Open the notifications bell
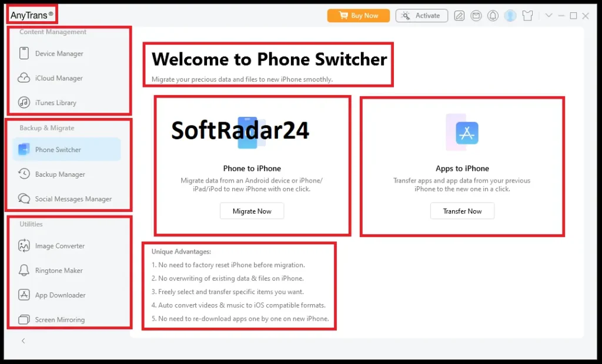Viewport: 602px width, 364px height. point(493,15)
